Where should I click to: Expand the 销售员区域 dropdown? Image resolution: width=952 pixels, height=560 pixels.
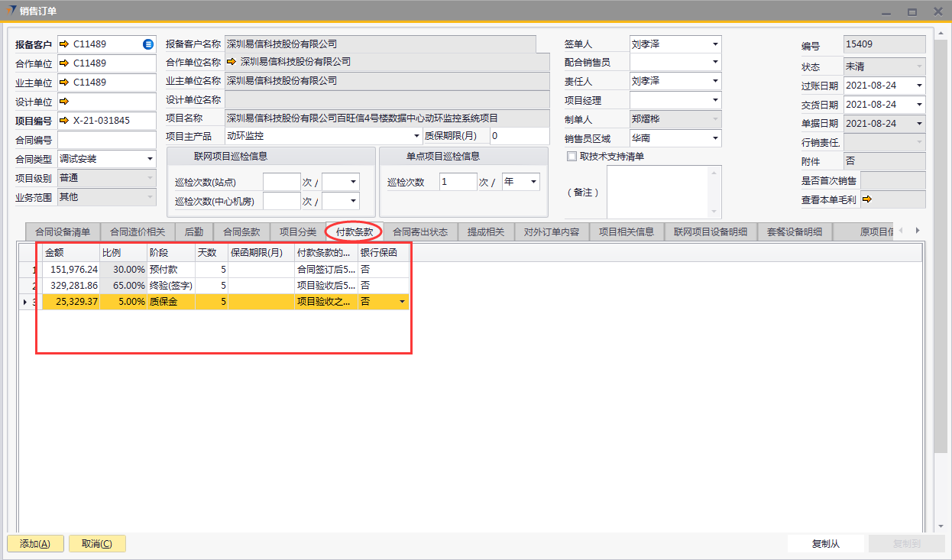pyautogui.click(x=715, y=138)
